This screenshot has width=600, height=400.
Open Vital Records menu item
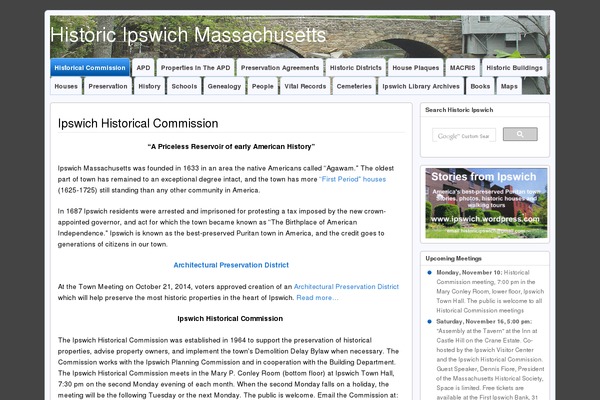pos(305,86)
